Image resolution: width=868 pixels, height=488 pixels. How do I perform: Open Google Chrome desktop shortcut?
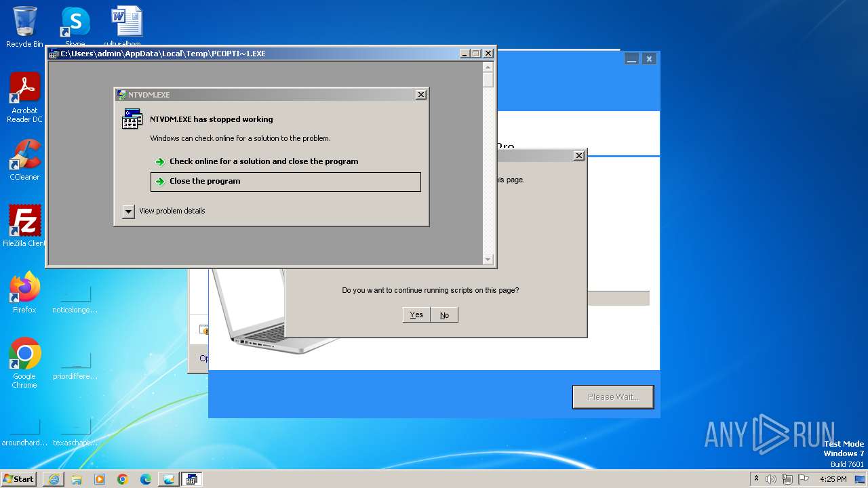click(x=24, y=363)
